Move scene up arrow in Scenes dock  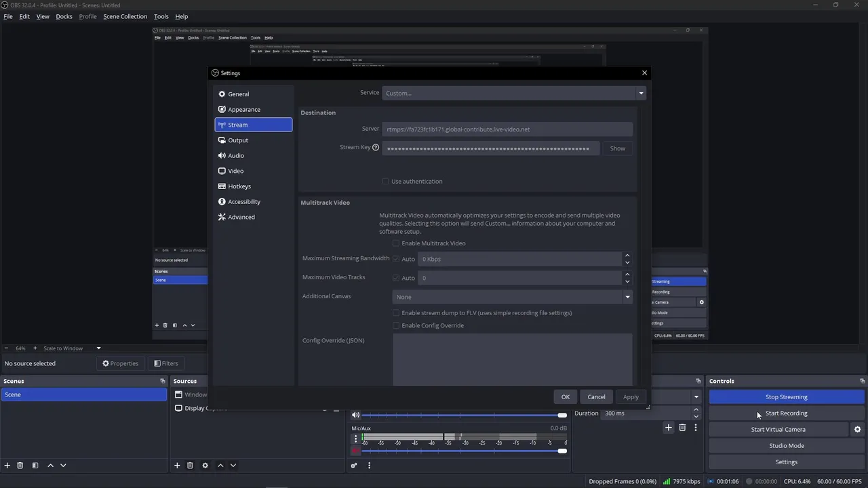tap(50, 466)
